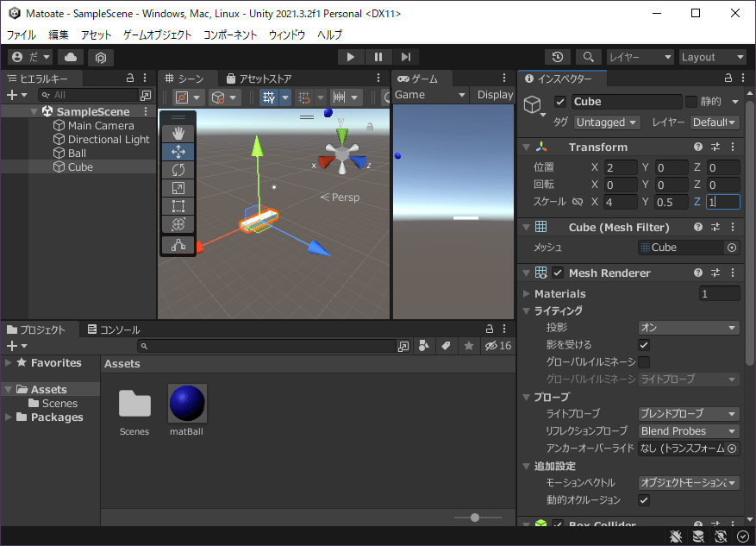Image resolution: width=756 pixels, height=546 pixels.
Task: Open undo history button
Action: coord(558,57)
